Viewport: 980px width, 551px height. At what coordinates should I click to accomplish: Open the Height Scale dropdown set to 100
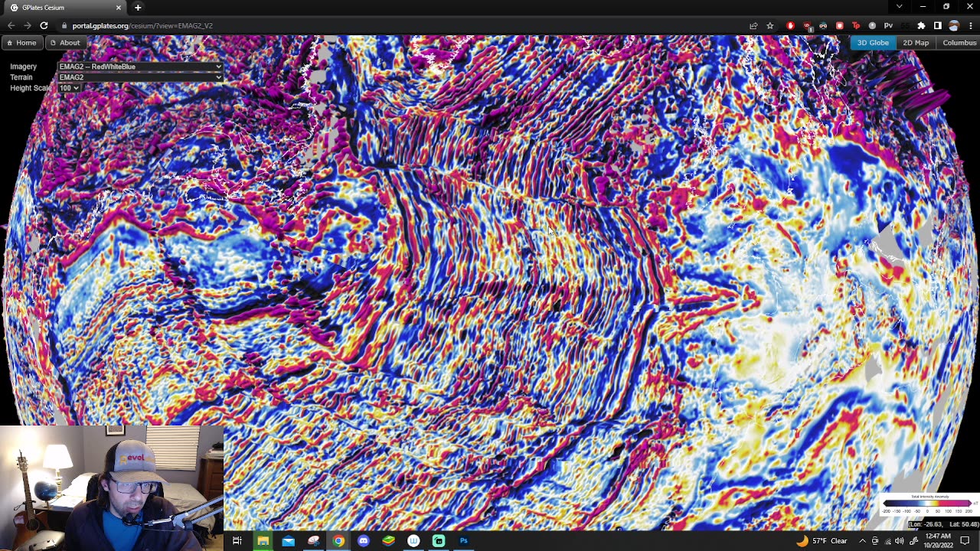tap(69, 88)
